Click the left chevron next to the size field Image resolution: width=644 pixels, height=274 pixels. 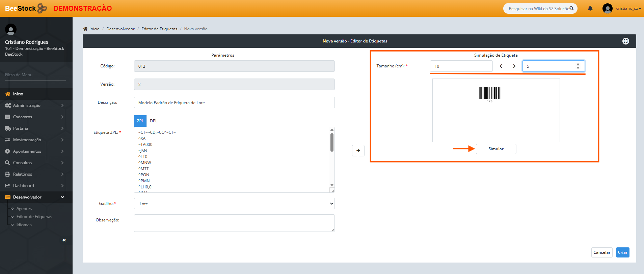501,66
